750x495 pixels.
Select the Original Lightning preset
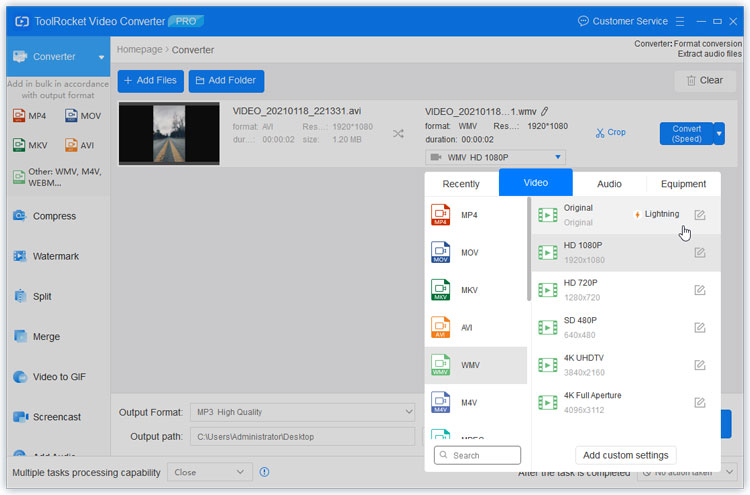click(626, 215)
